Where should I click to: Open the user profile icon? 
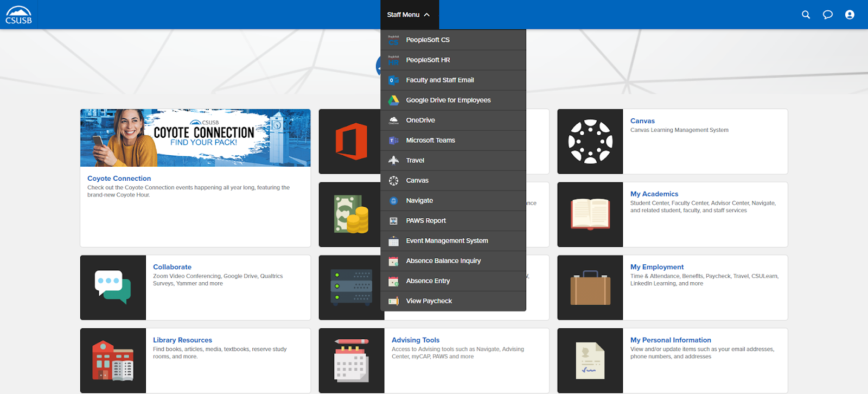coord(850,15)
